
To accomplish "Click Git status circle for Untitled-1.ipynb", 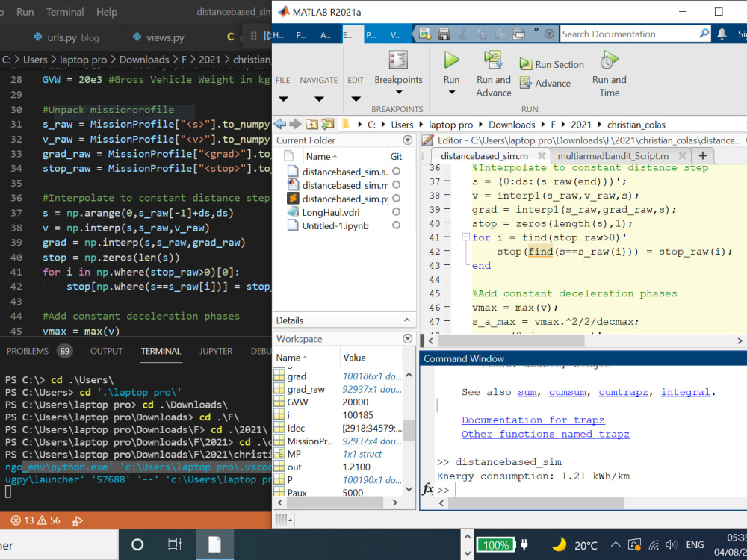I will 396,225.
